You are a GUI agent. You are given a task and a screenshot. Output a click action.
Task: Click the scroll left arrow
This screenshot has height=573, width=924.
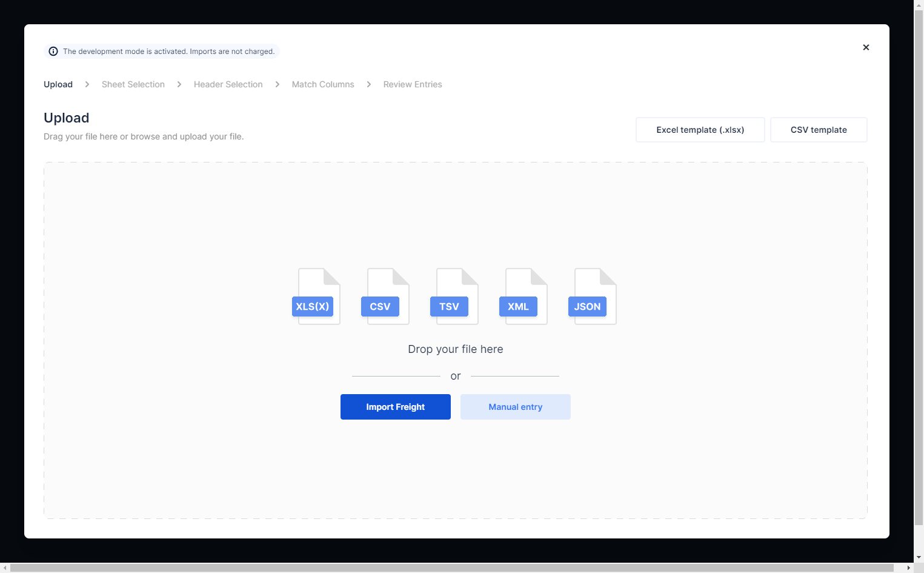coord(5,568)
